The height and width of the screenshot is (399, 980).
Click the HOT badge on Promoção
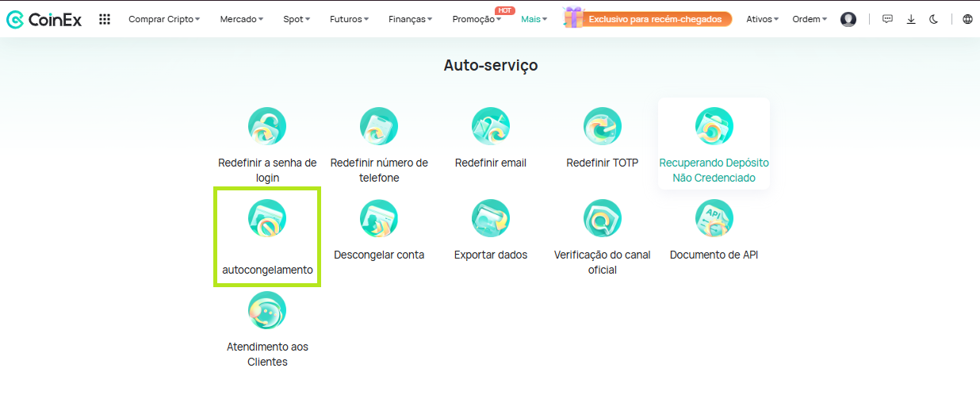[x=504, y=10]
